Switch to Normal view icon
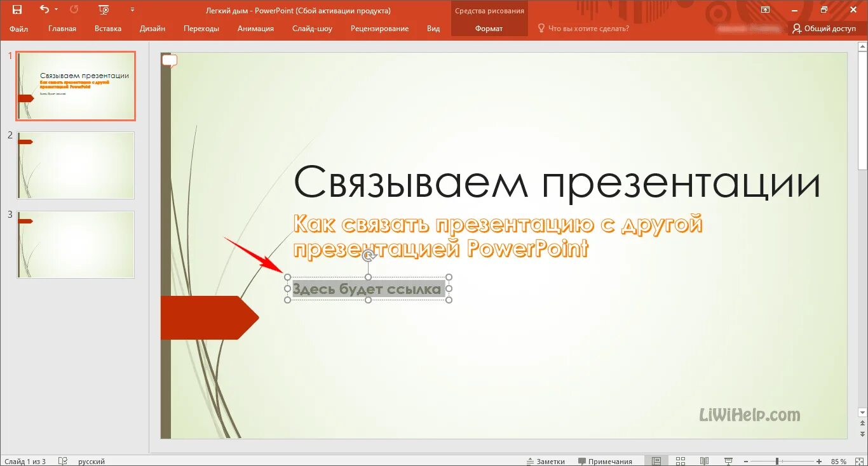This screenshot has width=868, height=466. tap(656, 461)
